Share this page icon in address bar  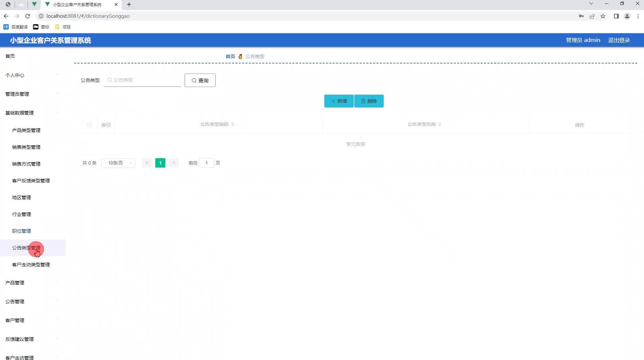click(x=592, y=16)
